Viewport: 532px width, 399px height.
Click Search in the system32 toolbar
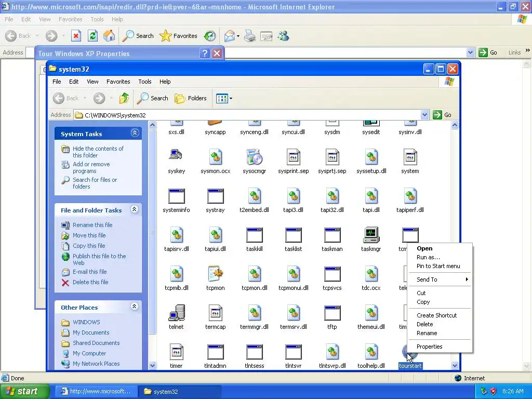tap(153, 98)
